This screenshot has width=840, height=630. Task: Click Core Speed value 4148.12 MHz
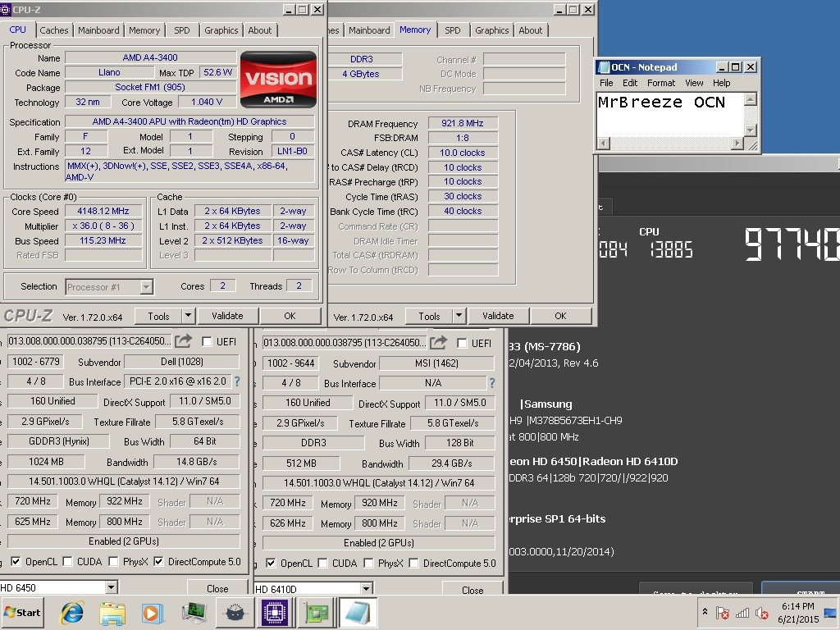pos(103,211)
